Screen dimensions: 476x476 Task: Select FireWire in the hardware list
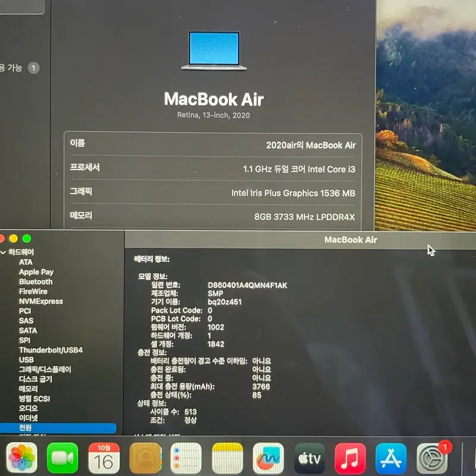33,292
